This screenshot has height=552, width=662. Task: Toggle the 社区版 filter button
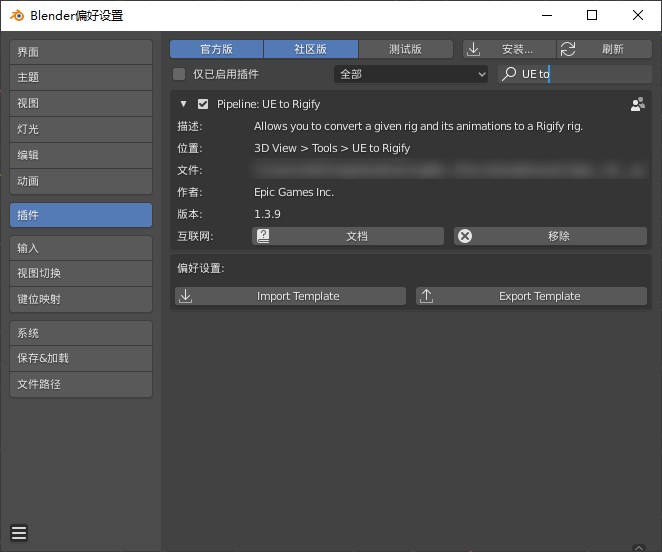coord(311,49)
